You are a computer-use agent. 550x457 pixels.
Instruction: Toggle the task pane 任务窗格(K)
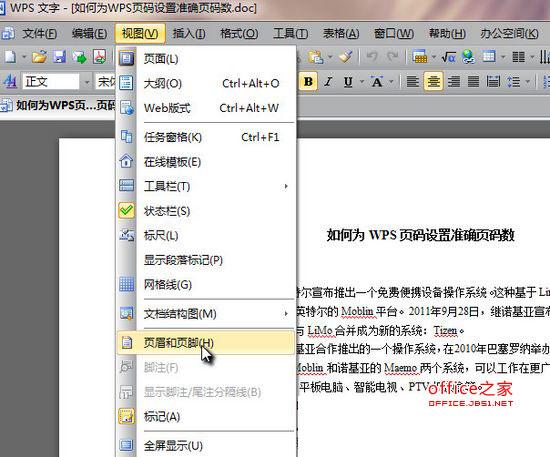(207, 137)
